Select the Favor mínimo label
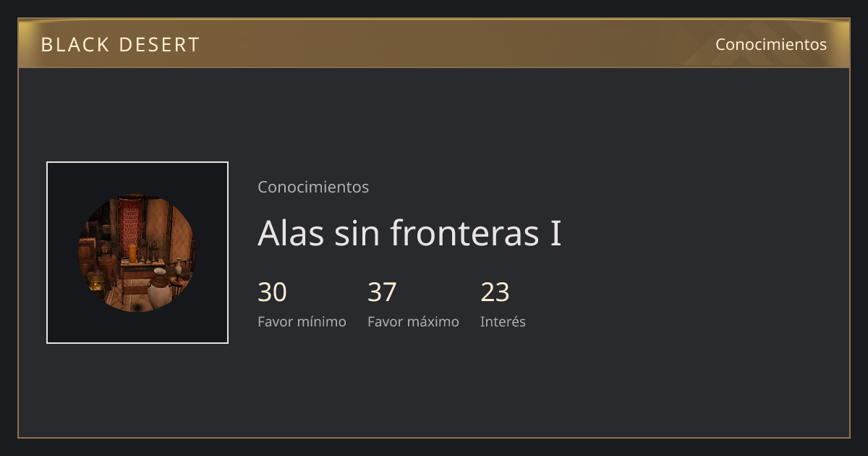Viewport: 868px width, 456px height. (302, 321)
